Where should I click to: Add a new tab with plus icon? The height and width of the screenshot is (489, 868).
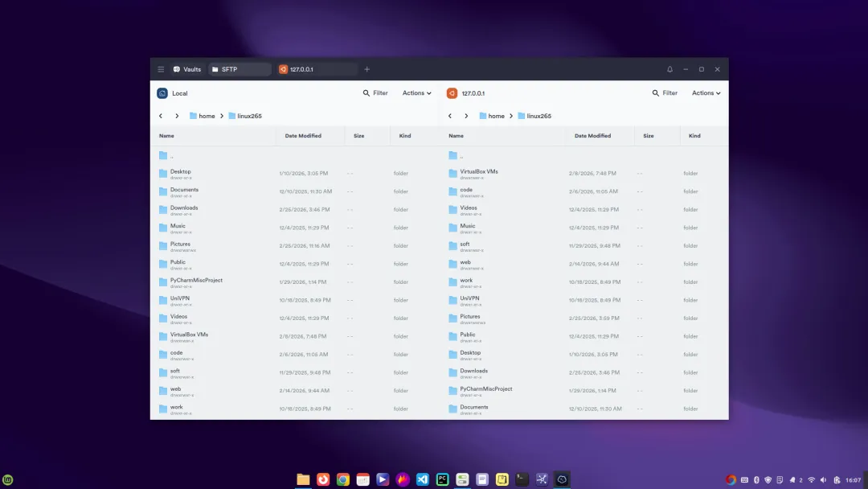(367, 69)
